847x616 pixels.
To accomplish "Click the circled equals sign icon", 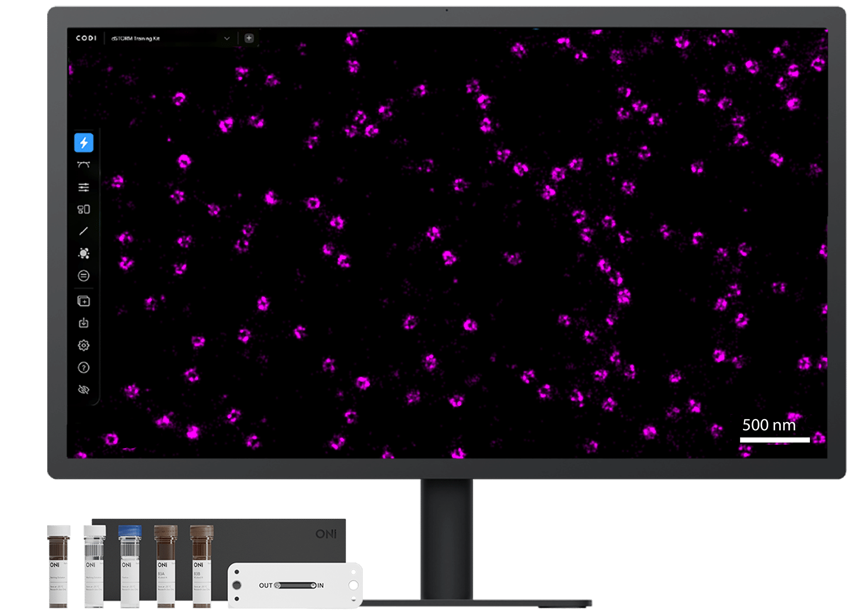I will tap(84, 276).
